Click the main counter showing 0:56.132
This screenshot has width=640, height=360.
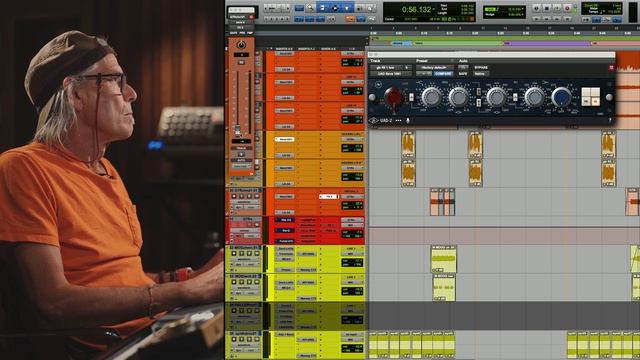pyautogui.click(x=416, y=9)
